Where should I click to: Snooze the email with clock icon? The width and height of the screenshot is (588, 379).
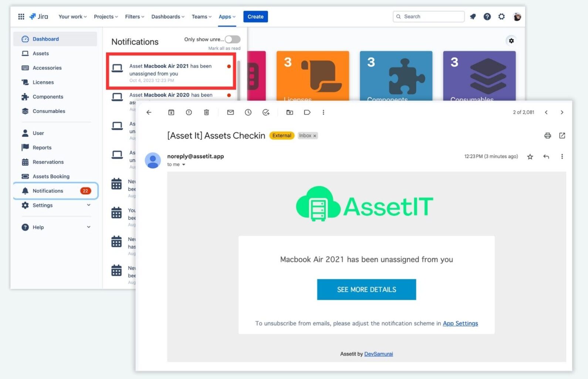[248, 112]
